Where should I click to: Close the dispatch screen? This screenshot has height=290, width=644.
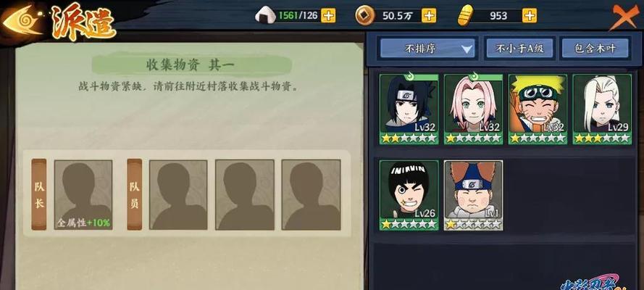tap(623, 17)
